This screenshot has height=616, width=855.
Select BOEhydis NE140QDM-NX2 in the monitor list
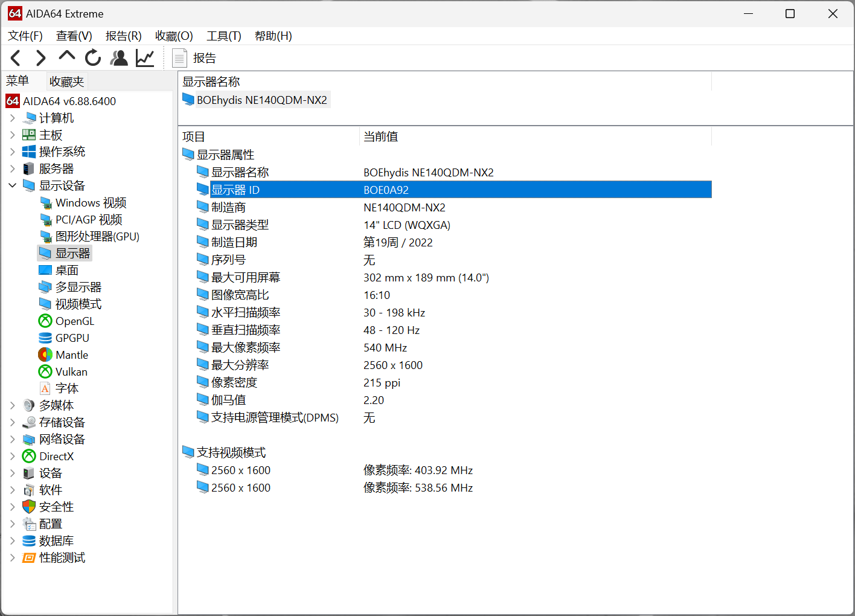(x=255, y=100)
